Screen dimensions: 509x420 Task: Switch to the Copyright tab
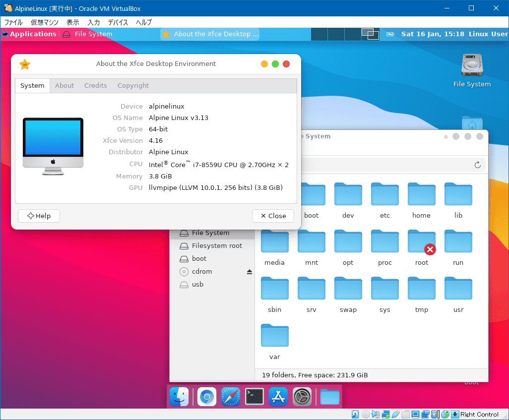click(133, 86)
